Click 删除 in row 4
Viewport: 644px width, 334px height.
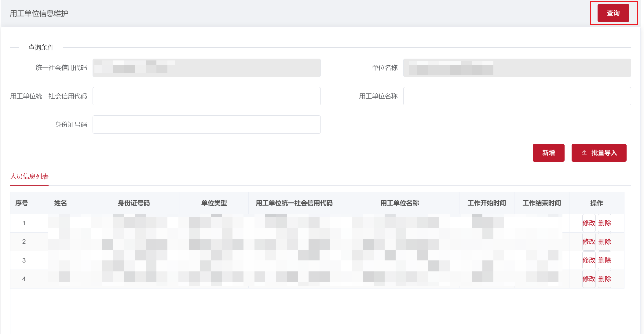pyautogui.click(x=605, y=279)
